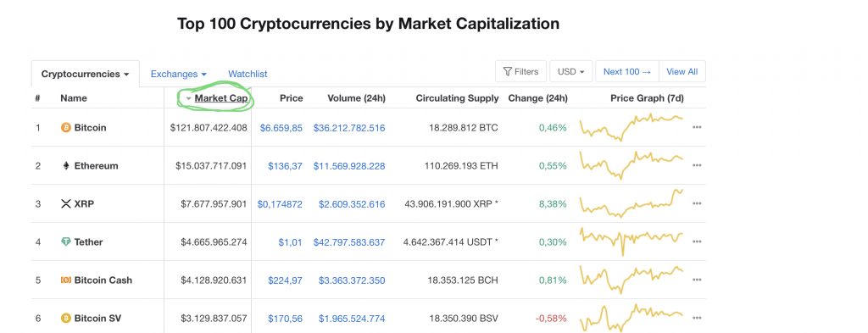This screenshot has width=868, height=333.
Task: Go to Next 100 results
Action: click(627, 71)
